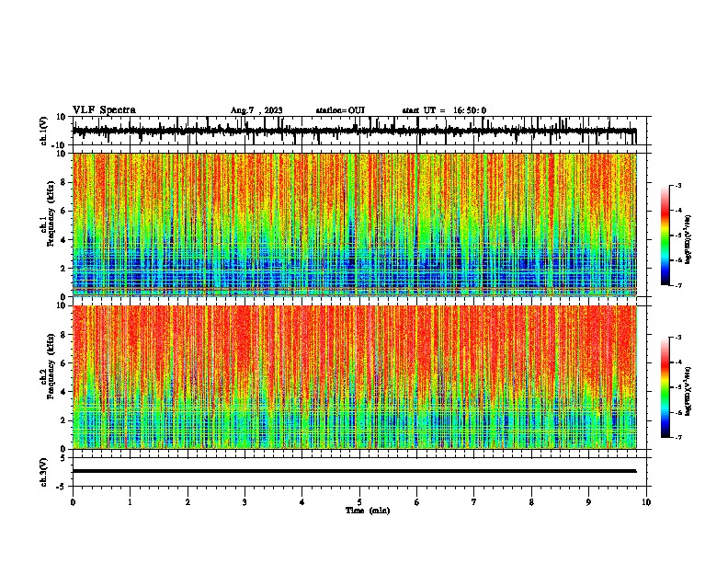Click tick label "3" on the time axis
The width and height of the screenshot is (728, 563).
coord(245,502)
